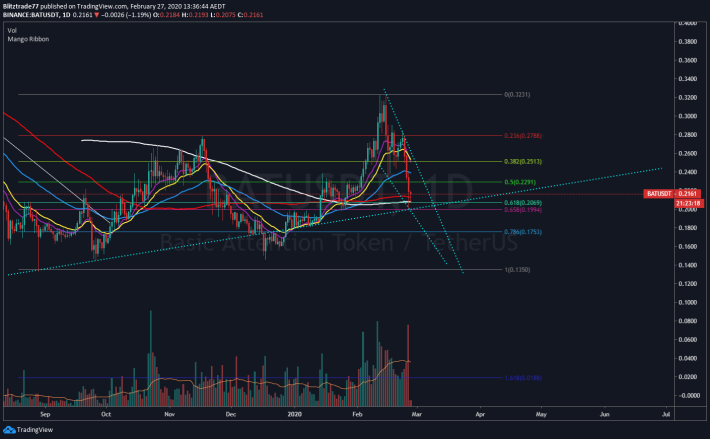Image resolution: width=710 pixels, height=439 pixels.
Task: Click -0.0000 on the price axis
Action: point(687,395)
